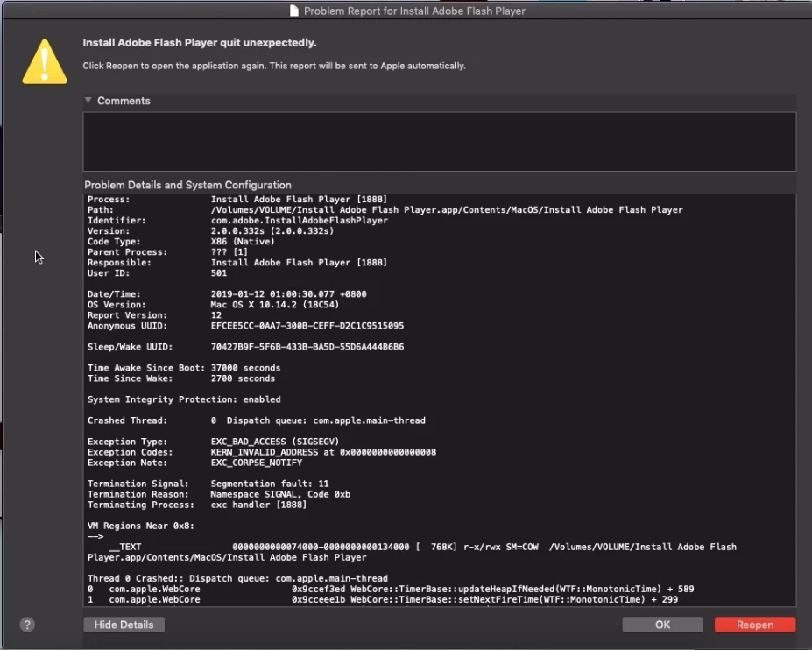Click 'Thread 0 Crashed' heading line
Image resolution: width=812 pixels, height=650 pixels.
[237, 578]
